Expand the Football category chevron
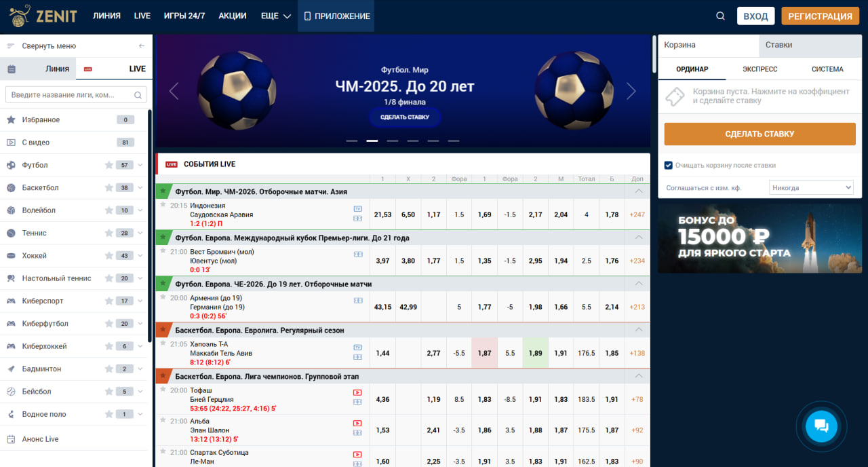 point(140,165)
